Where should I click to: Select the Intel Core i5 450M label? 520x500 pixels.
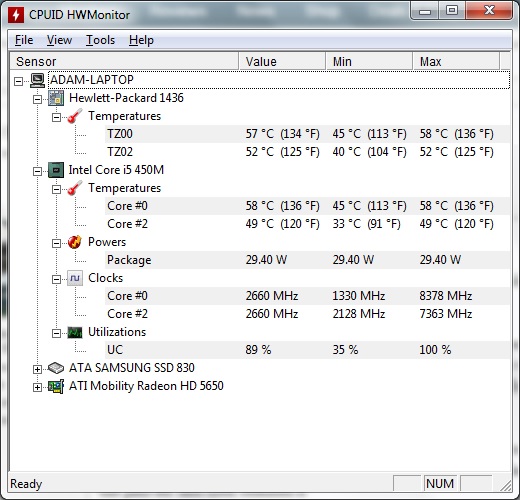point(116,170)
